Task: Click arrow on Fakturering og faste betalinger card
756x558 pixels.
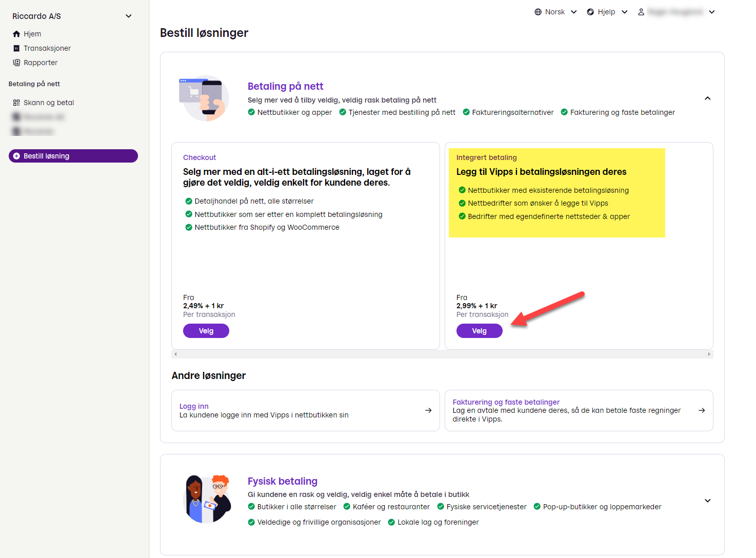Action: 702,410
